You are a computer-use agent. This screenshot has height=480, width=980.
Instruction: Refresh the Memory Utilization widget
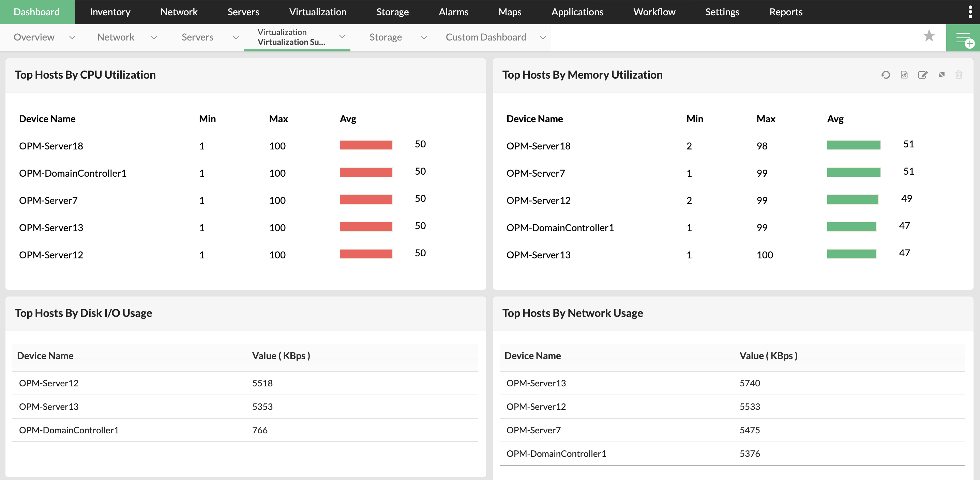(885, 75)
